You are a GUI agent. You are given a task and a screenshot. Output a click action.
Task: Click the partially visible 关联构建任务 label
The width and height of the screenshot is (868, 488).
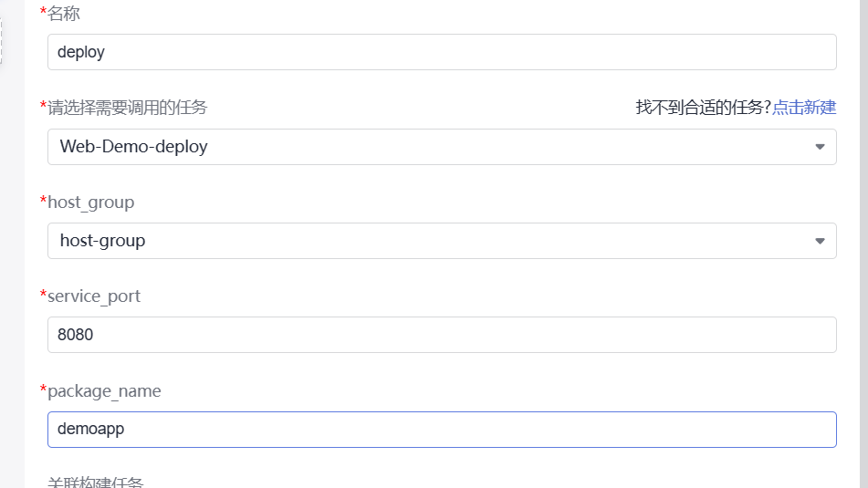[96, 483]
